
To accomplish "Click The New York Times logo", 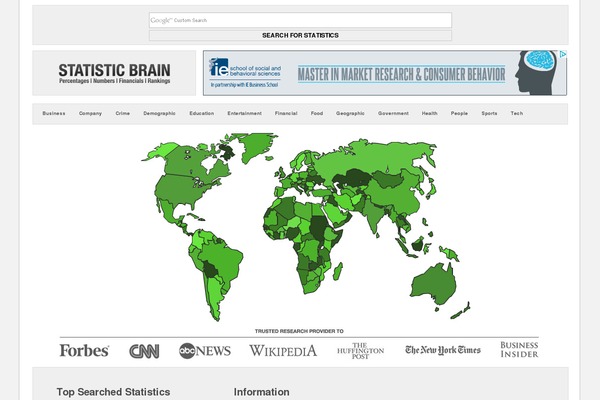I will 443,350.
